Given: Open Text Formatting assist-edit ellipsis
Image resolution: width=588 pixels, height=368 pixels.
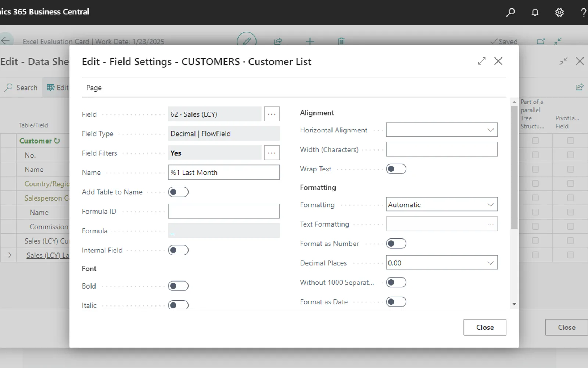Looking at the screenshot, I should tap(491, 224).
